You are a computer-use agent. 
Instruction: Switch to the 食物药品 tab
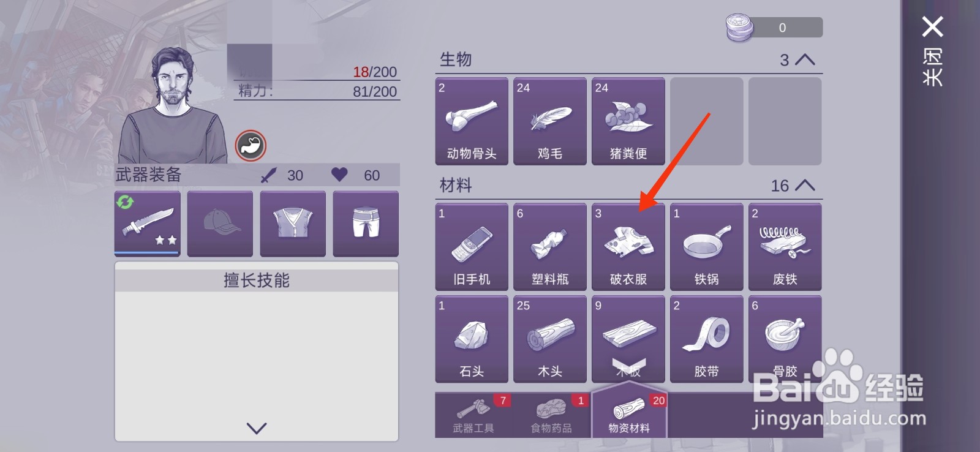point(552,415)
